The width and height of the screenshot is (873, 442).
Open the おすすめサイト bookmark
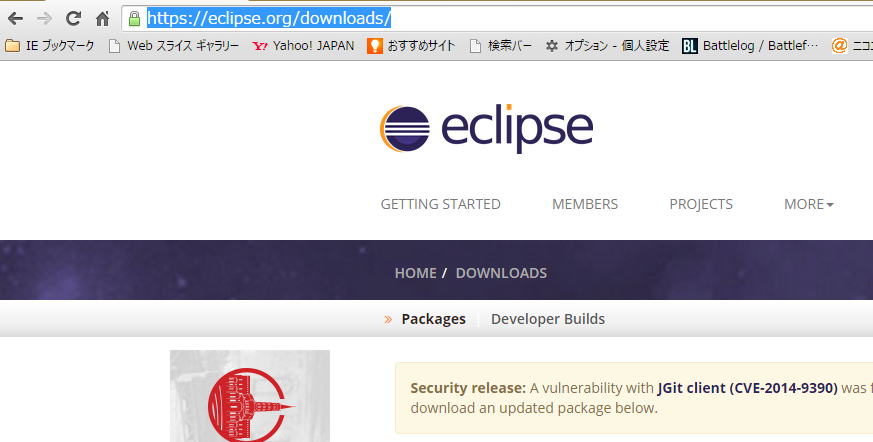click(x=411, y=46)
